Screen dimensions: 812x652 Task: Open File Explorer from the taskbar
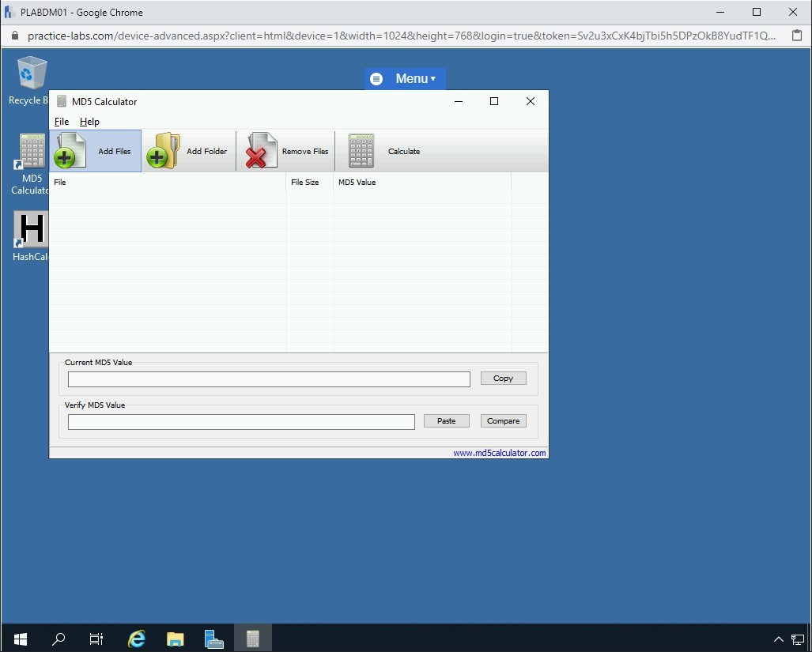point(175,639)
